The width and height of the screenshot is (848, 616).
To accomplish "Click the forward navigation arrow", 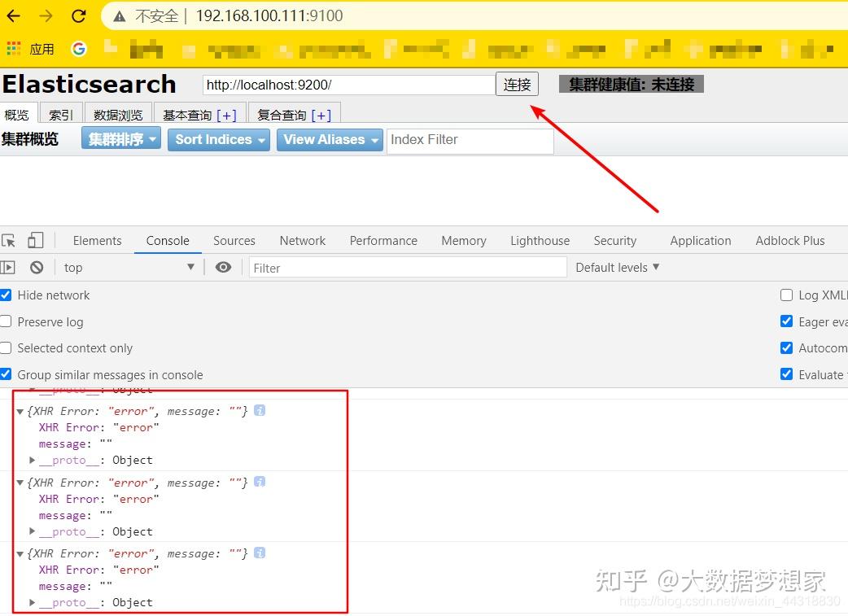I will (x=45, y=15).
